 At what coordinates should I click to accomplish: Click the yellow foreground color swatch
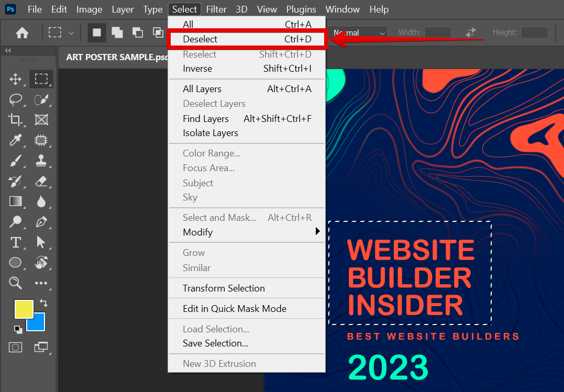[23, 309]
